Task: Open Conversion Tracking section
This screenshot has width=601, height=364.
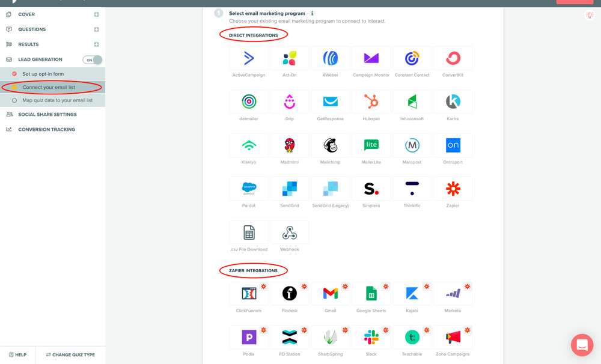Action: (x=47, y=130)
